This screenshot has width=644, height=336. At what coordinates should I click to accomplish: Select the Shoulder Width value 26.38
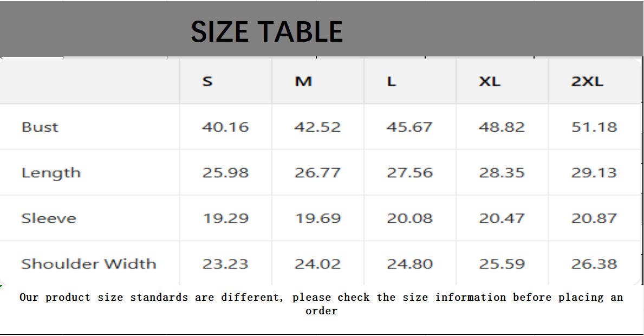click(594, 264)
